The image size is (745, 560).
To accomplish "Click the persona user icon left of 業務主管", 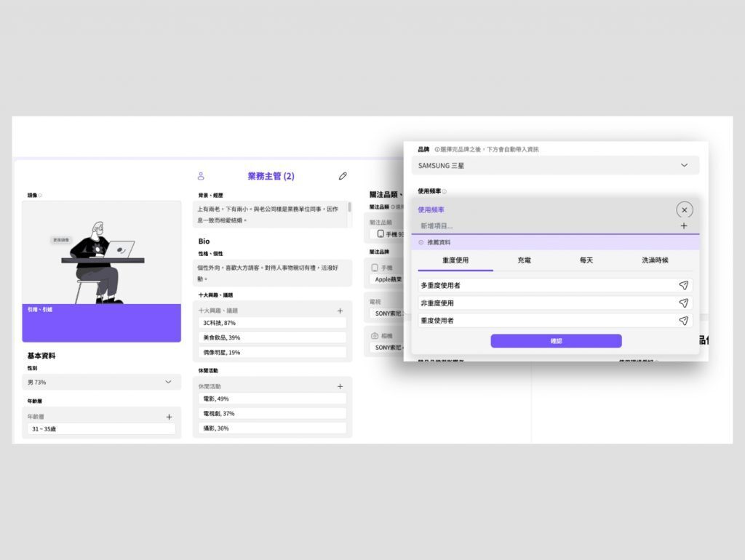I will 201,176.
